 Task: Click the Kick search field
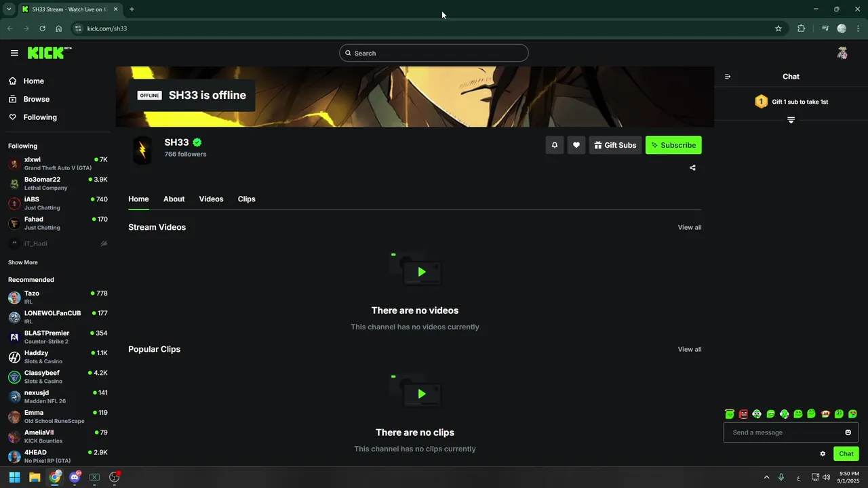[x=434, y=53]
